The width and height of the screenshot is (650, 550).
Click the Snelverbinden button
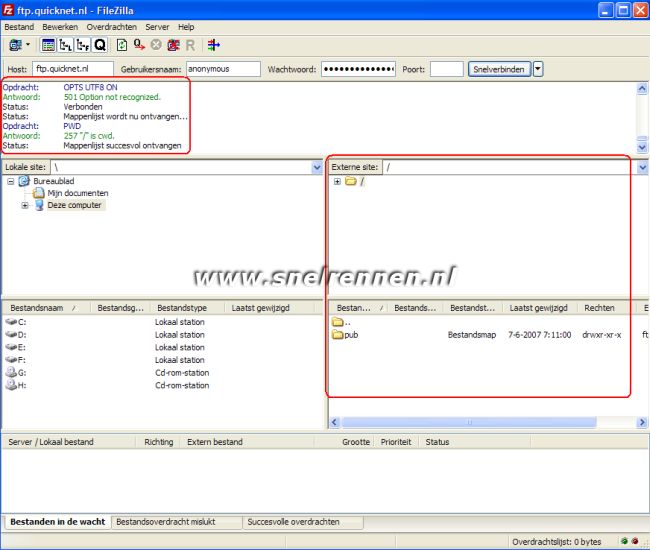pyautogui.click(x=499, y=69)
